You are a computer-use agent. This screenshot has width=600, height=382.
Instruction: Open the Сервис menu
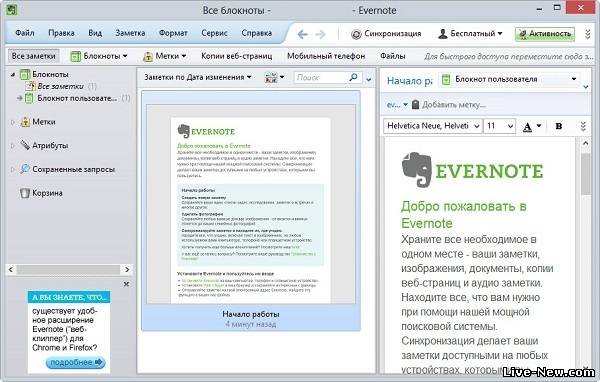(x=214, y=33)
